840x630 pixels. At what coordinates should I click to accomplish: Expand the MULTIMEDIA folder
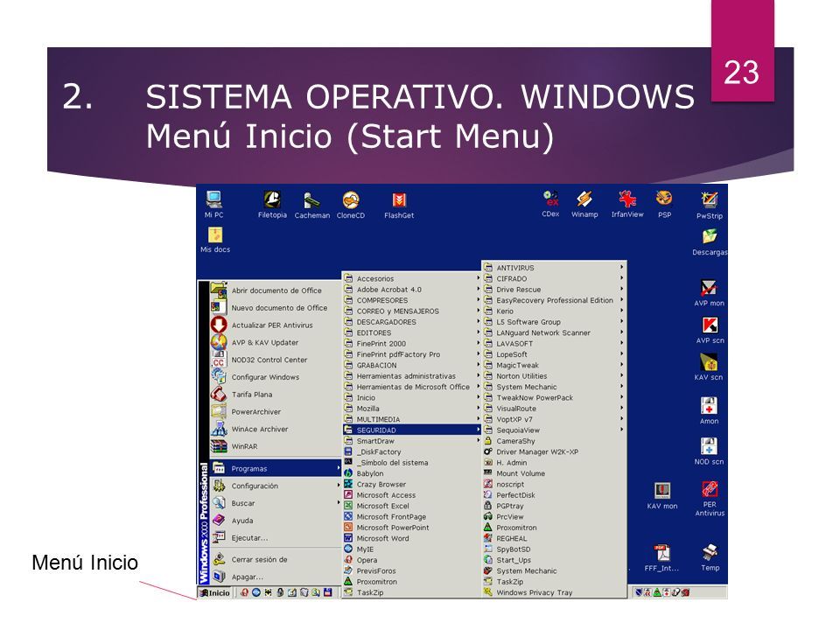(411, 419)
